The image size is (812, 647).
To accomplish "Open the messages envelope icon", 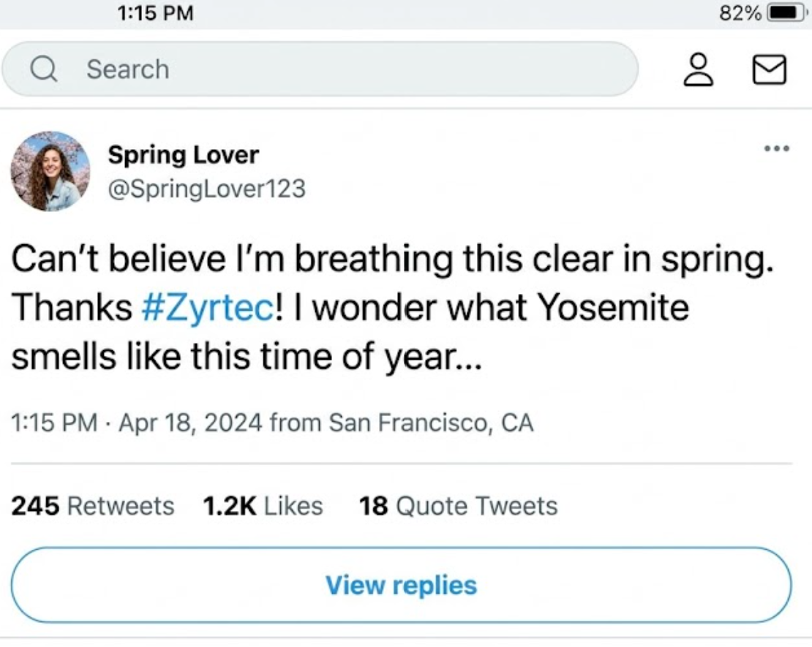I will (770, 70).
